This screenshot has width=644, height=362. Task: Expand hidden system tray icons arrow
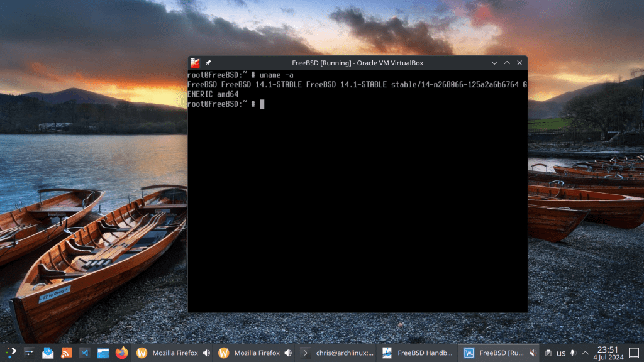585,353
